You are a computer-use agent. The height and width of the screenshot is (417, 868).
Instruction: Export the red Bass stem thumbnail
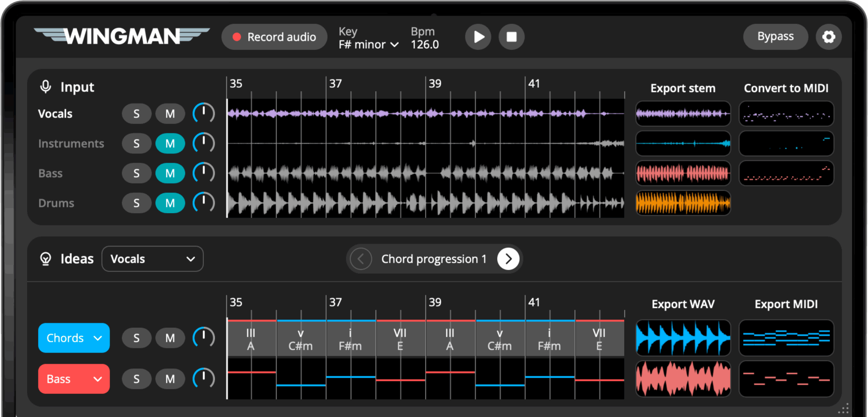[683, 173]
